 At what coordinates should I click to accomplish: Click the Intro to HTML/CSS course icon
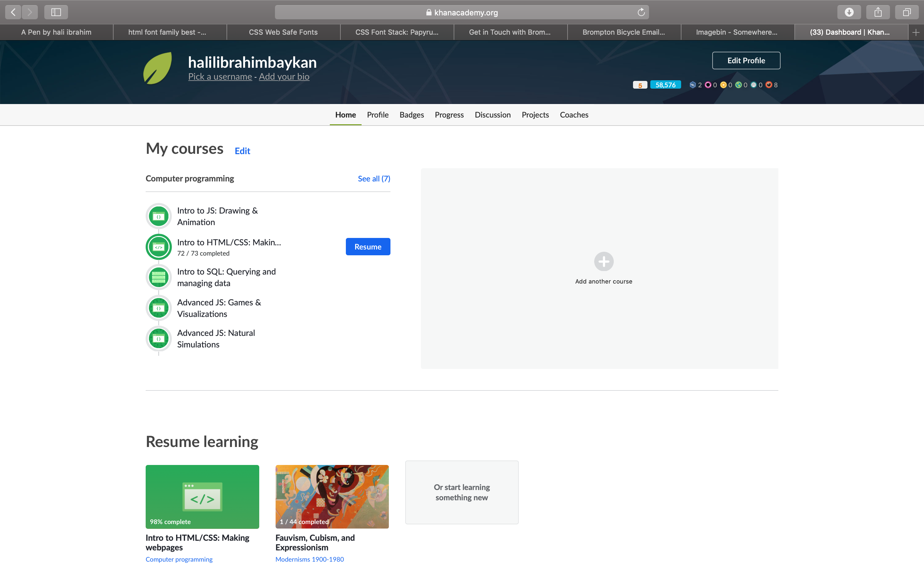pos(158,247)
